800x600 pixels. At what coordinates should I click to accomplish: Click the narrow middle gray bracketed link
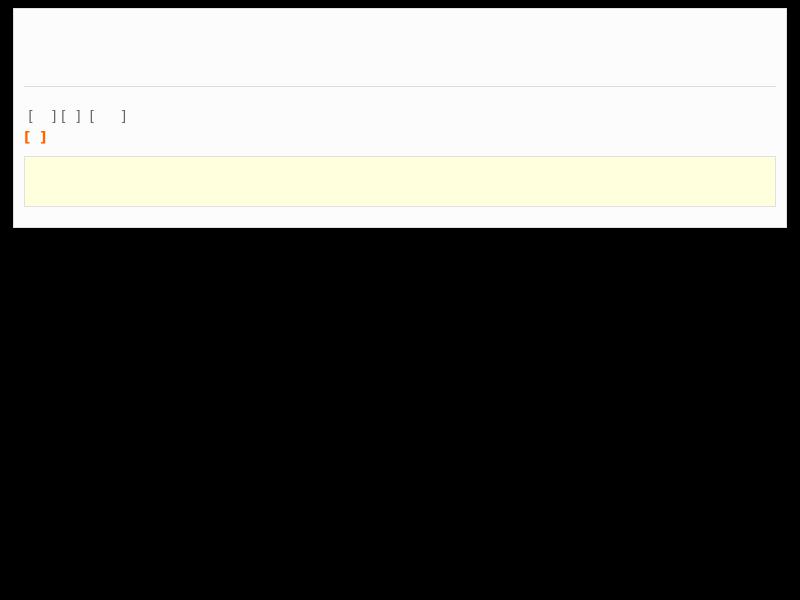tap(71, 116)
